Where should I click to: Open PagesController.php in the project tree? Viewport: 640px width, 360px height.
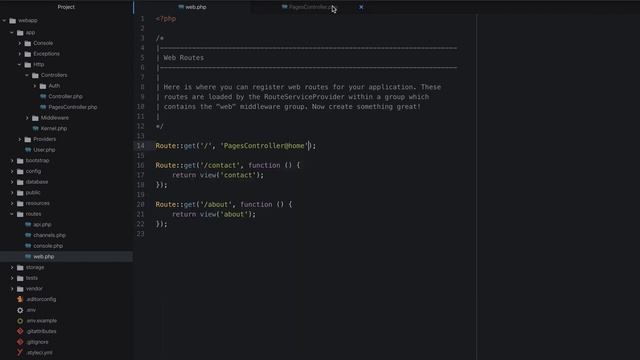coord(73,107)
